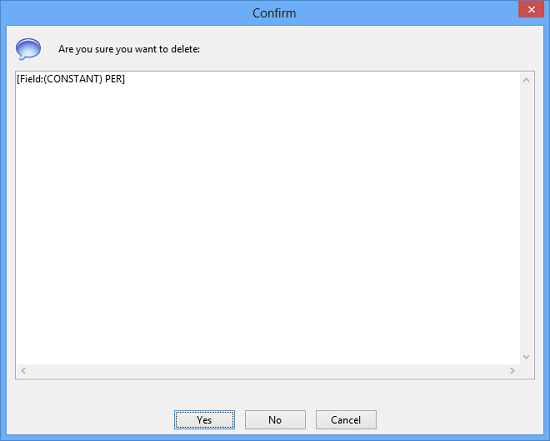Click the word PER in the list entry

[113, 79]
